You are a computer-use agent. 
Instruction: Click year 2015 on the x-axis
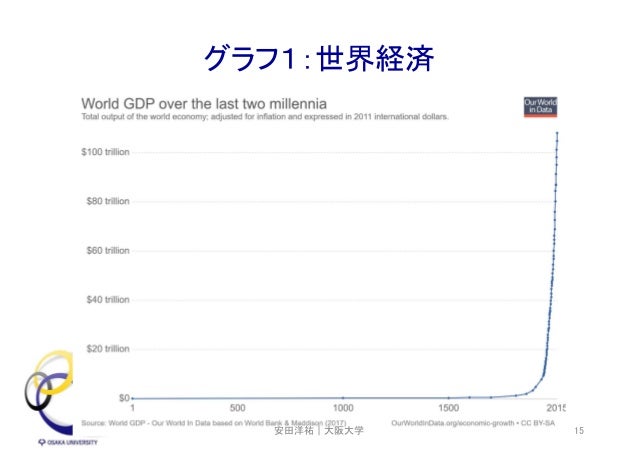pos(556,408)
